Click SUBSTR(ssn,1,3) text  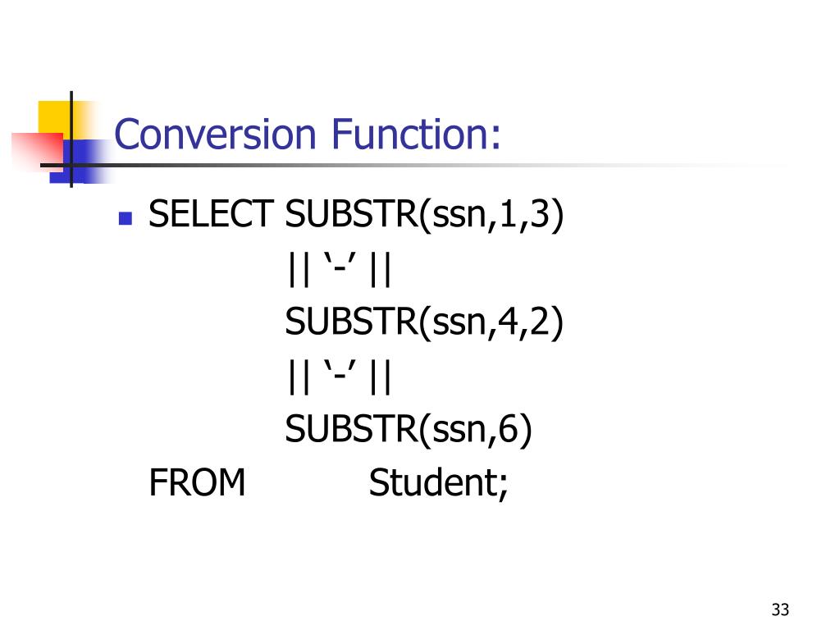point(424,216)
